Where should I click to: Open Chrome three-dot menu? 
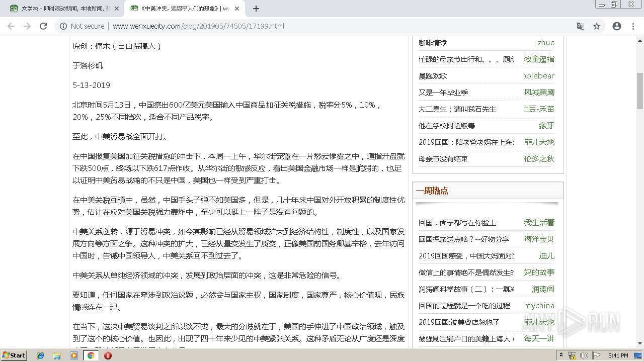(x=633, y=26)
